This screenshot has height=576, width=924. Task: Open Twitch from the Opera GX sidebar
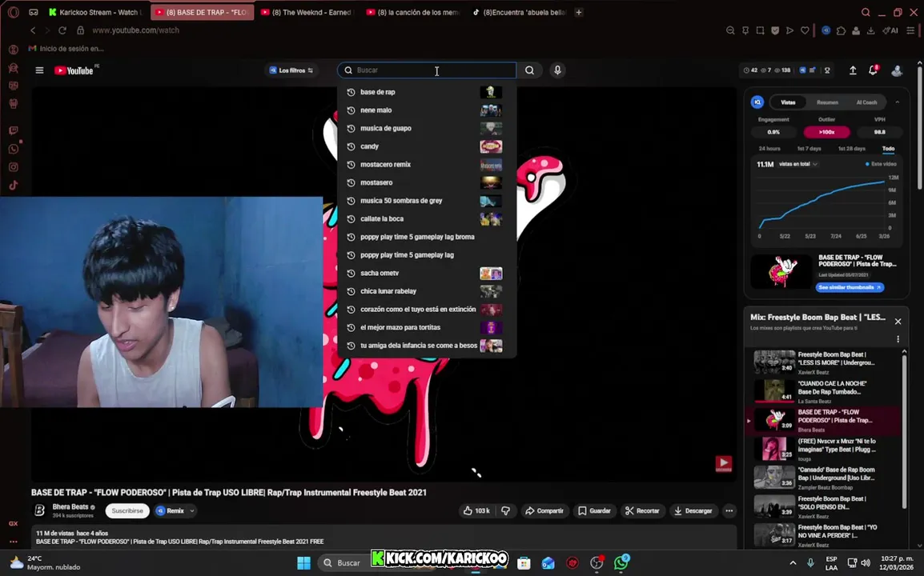13,130
